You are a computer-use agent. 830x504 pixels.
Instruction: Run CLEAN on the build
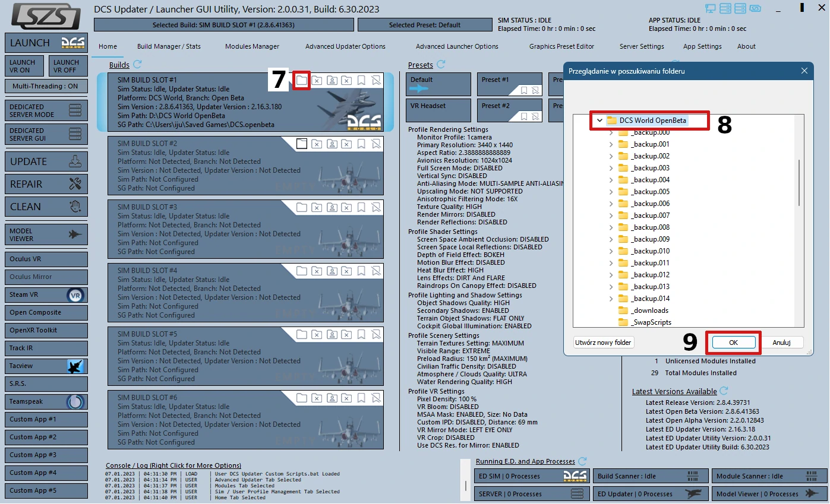coord(46,207)
